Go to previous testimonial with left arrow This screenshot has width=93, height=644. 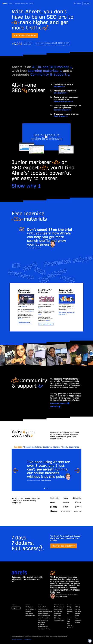[15, 470]
